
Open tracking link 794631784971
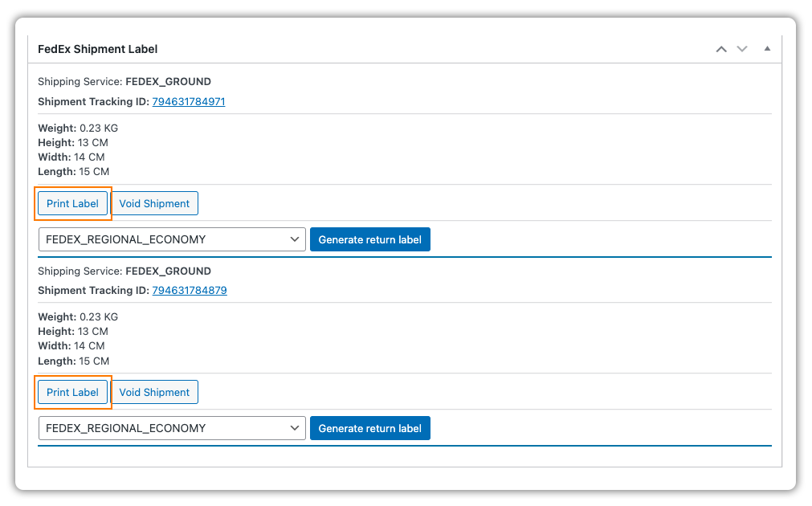tap(189, 101)
